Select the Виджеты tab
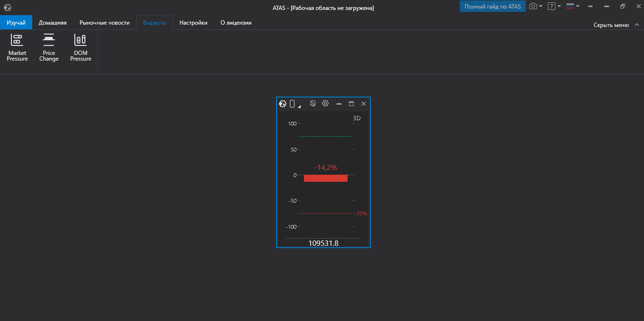Image resolution: width=644 pixels, height=321 pixels. pos(154,22)
